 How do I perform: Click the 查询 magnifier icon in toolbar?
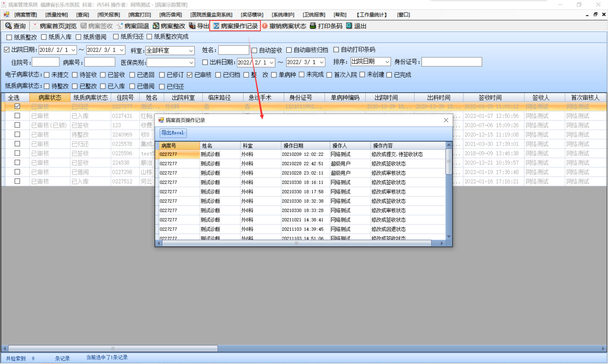coord(9,26)
